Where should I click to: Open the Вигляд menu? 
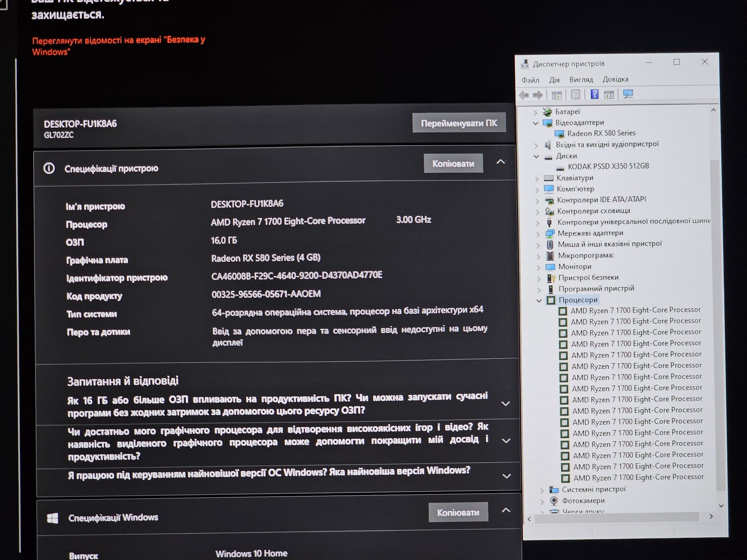(x=581, y=80)
